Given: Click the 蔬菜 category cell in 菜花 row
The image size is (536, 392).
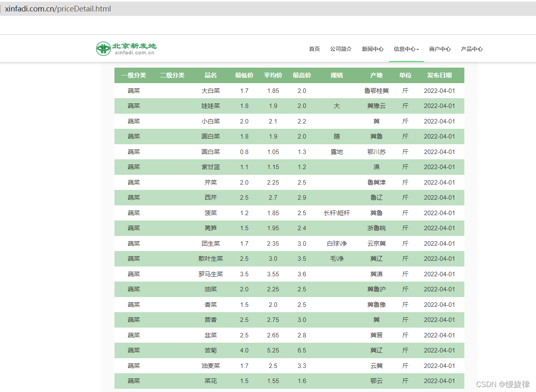Looking at the screenshot, I should point(134,381).
